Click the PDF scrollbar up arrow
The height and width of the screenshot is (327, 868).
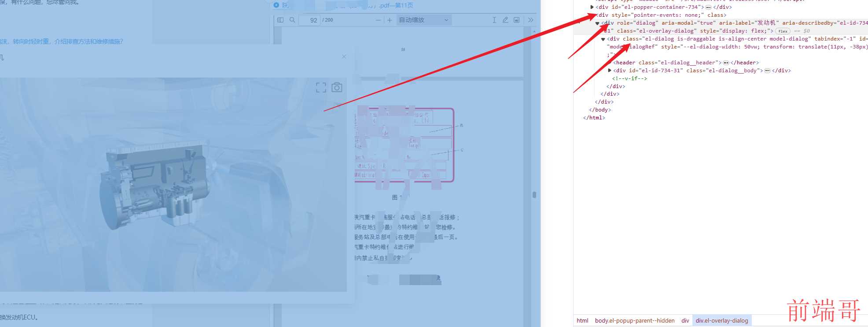534,32
